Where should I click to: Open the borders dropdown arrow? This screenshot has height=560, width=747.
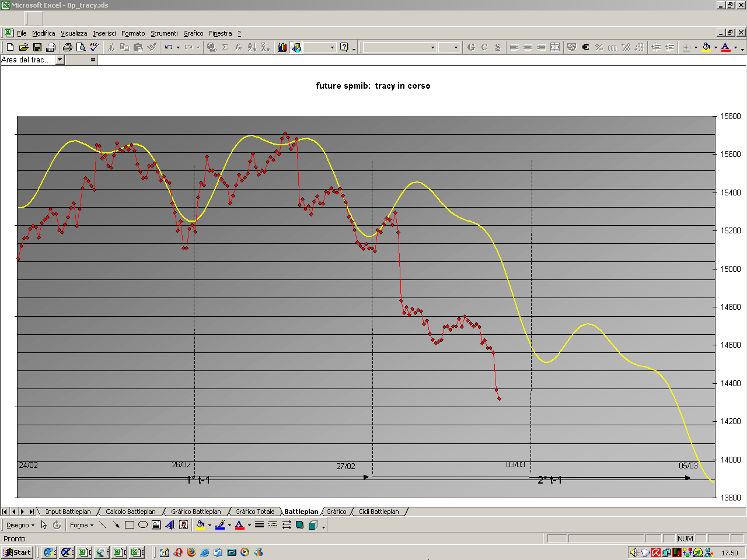click(x=696, y=47)
